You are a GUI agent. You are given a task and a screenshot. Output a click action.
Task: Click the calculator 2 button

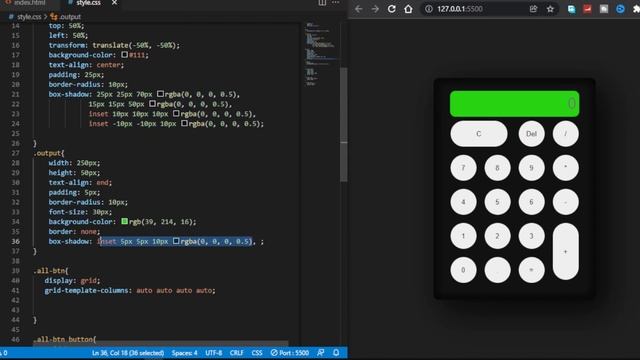point(497,236)
